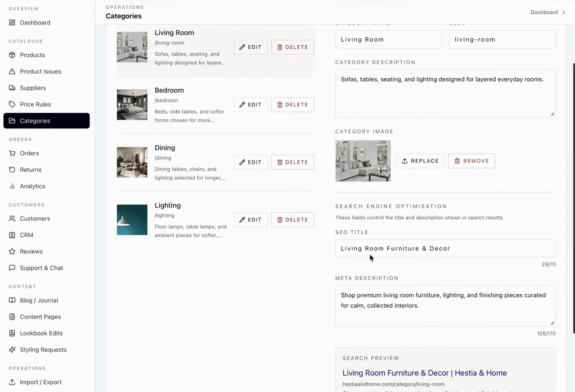Click the Content Pages document icon
This screenshot has width=575, height=392.
pyautogui.click(x=12, y=317)
